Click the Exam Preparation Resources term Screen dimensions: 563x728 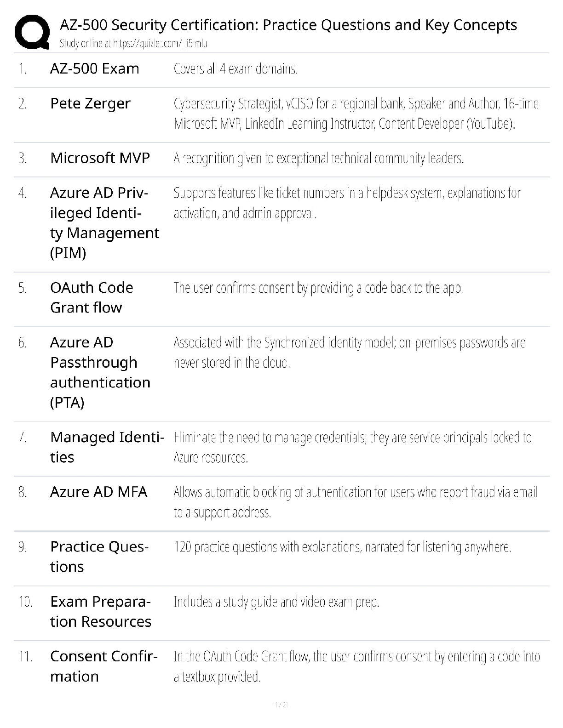(x=100, y=611)
